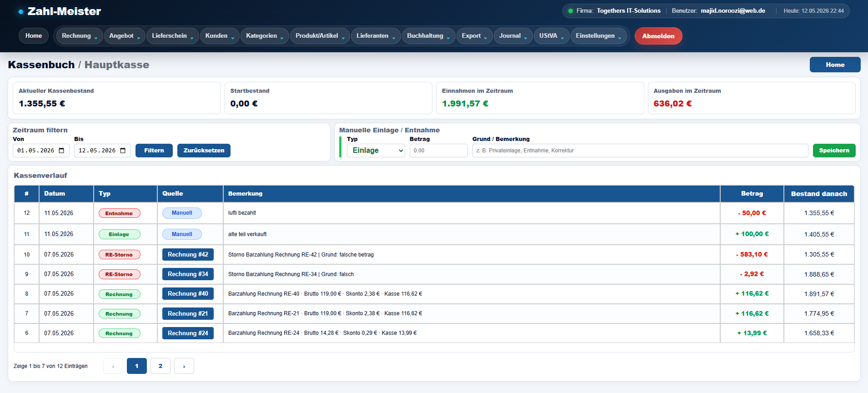Open calendar picker in Von date field
Screen dimensions: 868x393
pyautogui.click(x=61, y=151)
